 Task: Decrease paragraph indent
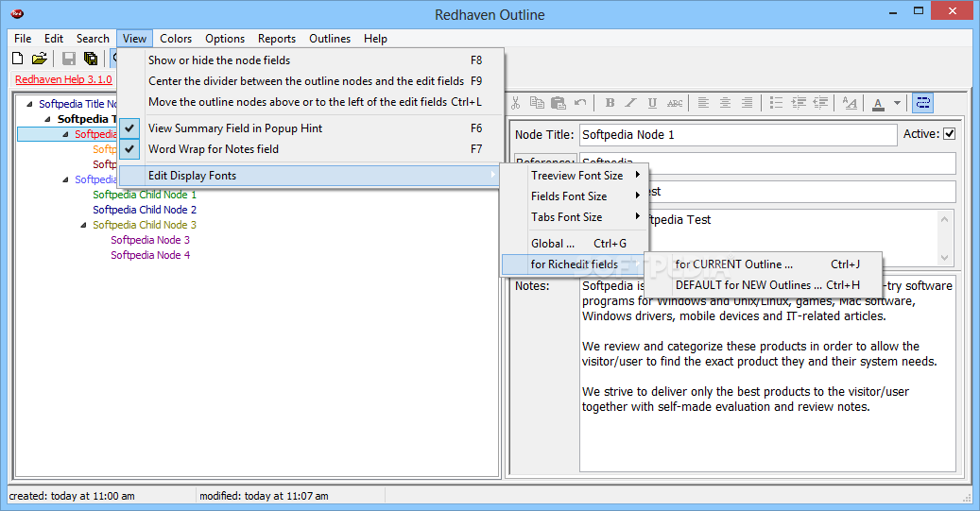tap(820, 103)
